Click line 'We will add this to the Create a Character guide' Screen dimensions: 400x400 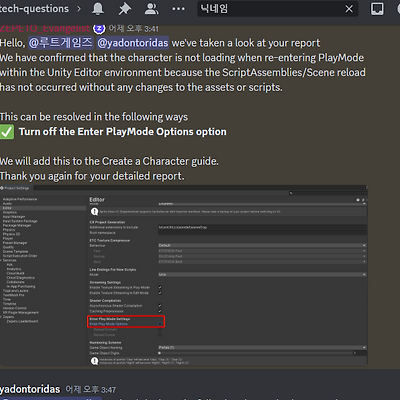tap(109, 161)
